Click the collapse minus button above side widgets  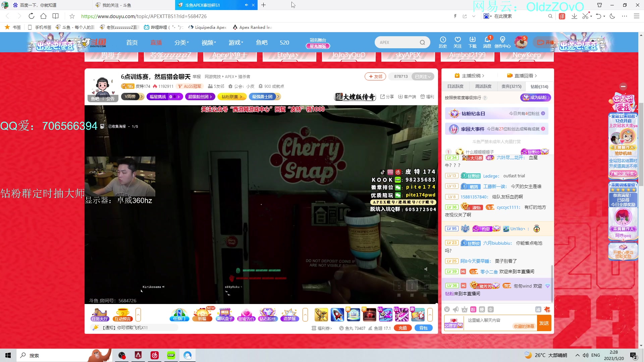[x=623, y=86]
